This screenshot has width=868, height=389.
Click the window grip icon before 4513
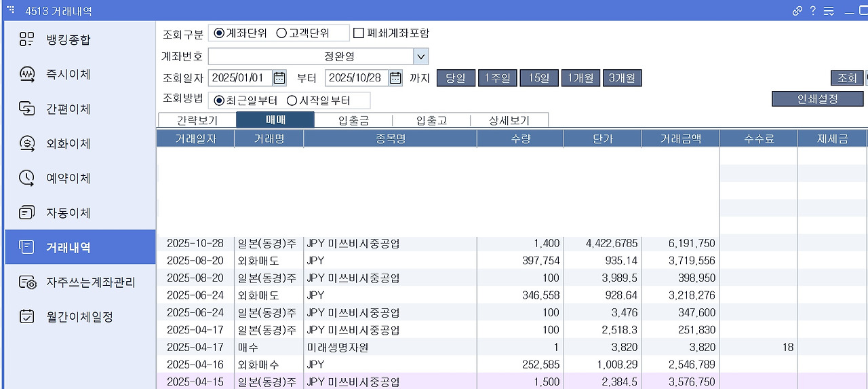pos(11,10)
